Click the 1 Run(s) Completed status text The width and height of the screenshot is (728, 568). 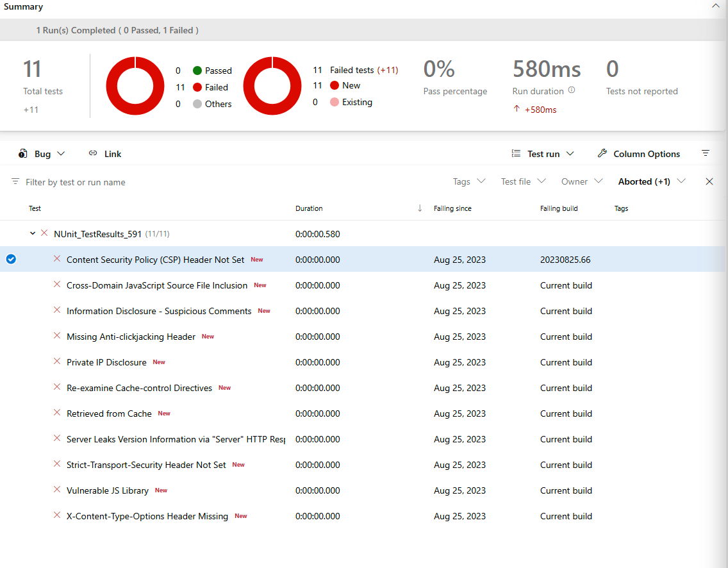pyautogui.click(x=117, y=30)
